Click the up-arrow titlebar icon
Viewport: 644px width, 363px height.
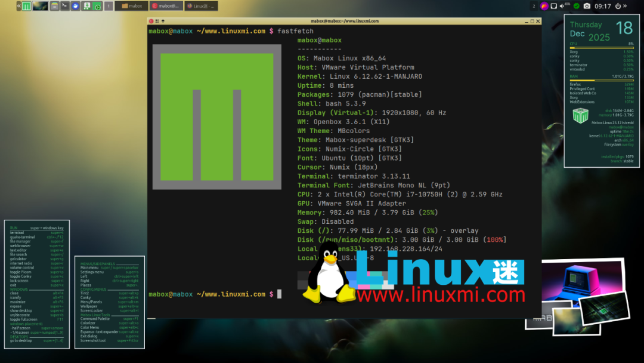pyautogui.click(x=163, y=21)
